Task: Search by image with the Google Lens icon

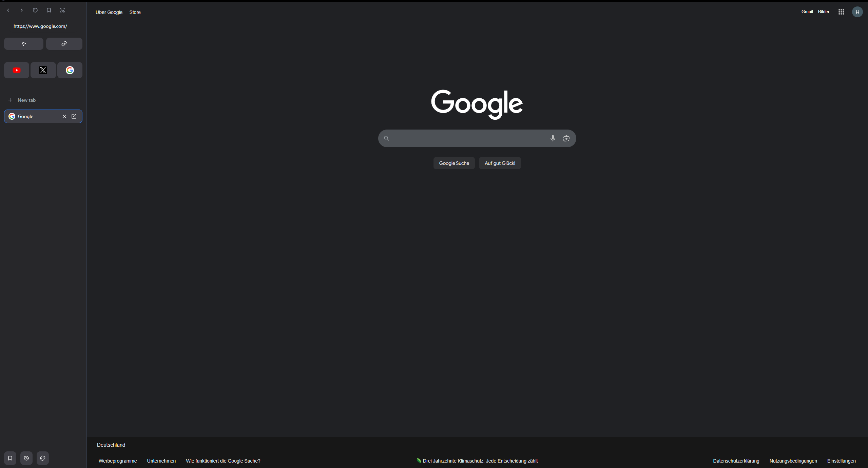Action: [x=566, y=138]
